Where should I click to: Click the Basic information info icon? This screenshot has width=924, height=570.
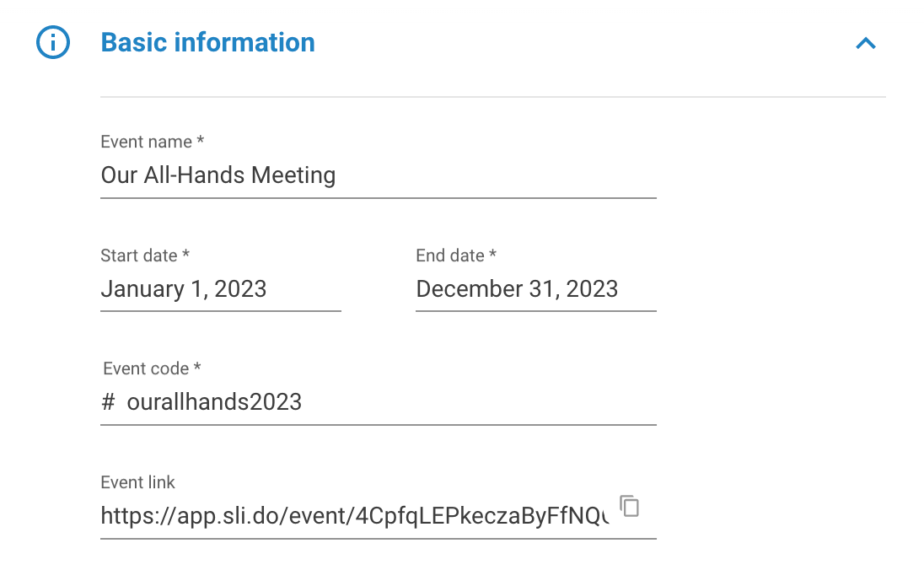pos(53,42)
